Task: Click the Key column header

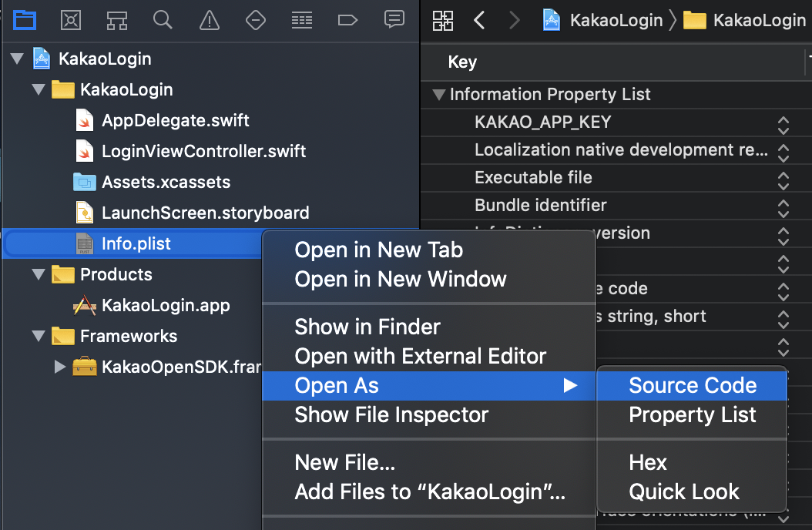Action: pyautogui.click(x=462, y=62)
